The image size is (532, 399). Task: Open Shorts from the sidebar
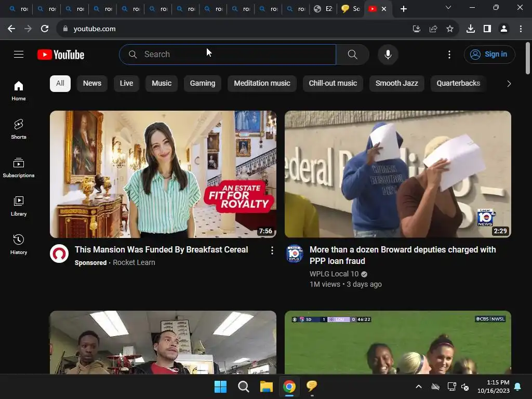click(19, 129)
